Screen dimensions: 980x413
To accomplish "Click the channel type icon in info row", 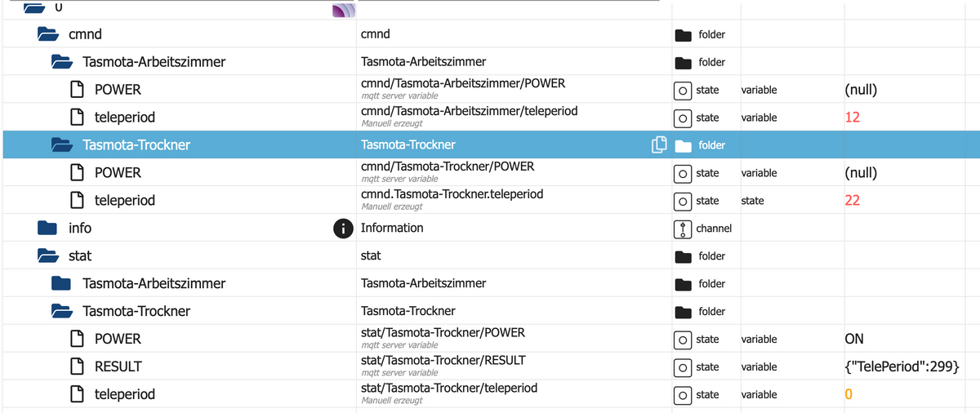I will [x=684, y=229].
